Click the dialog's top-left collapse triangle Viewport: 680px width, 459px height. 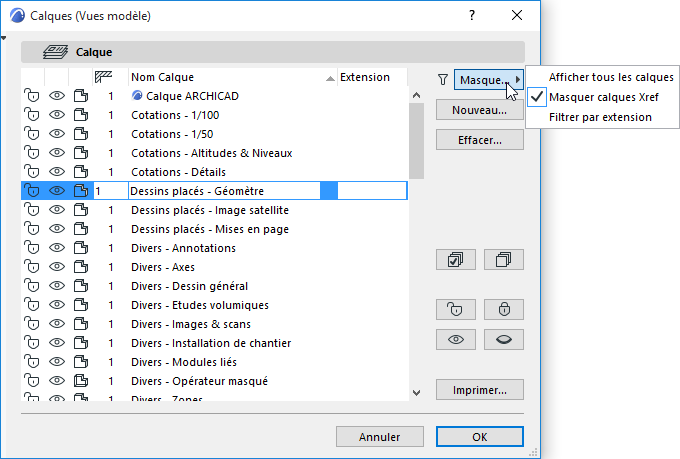[x=3, y=38]
